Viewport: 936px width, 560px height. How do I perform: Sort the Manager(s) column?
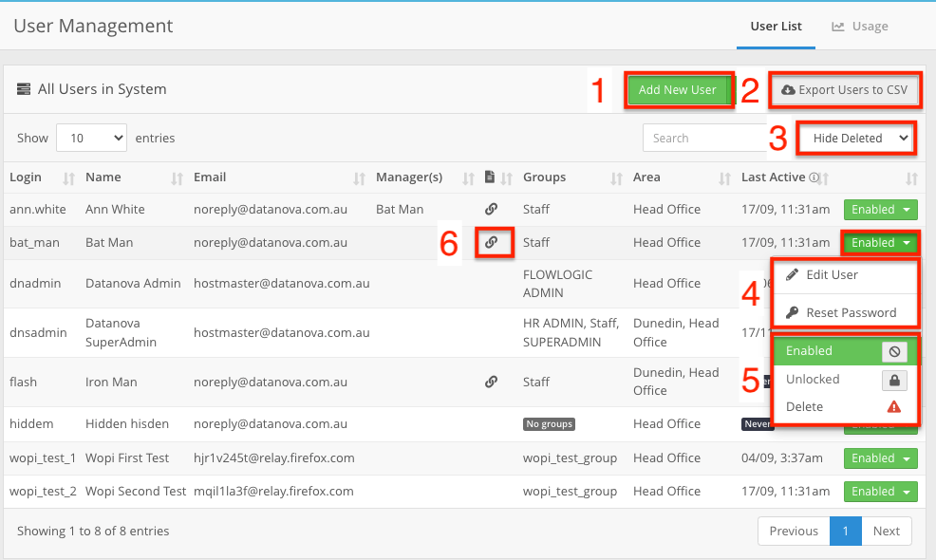coord(469,178)
